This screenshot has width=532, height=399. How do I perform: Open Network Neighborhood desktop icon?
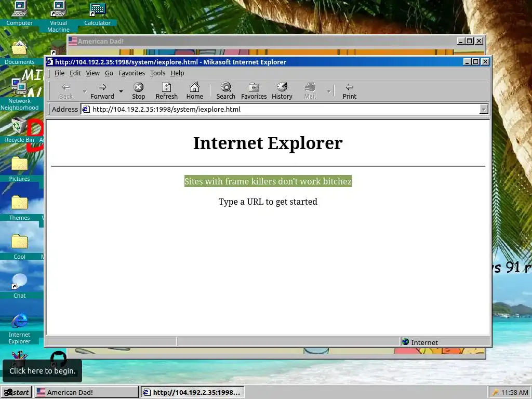[19, 95]
